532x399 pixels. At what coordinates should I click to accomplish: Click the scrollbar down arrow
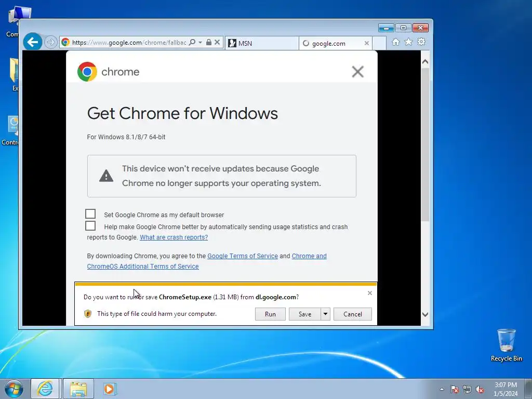(425, 314)
